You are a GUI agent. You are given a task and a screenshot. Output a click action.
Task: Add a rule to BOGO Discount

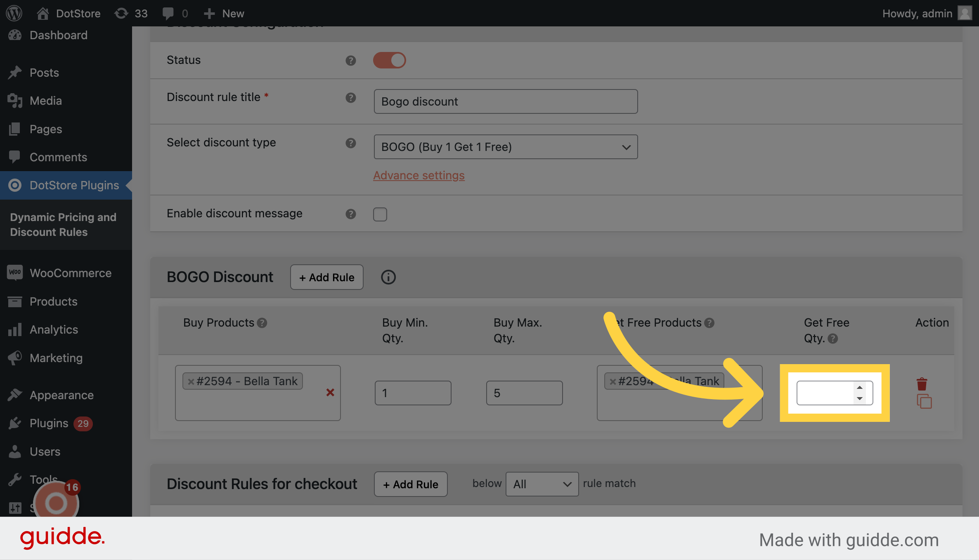[327, 277]
